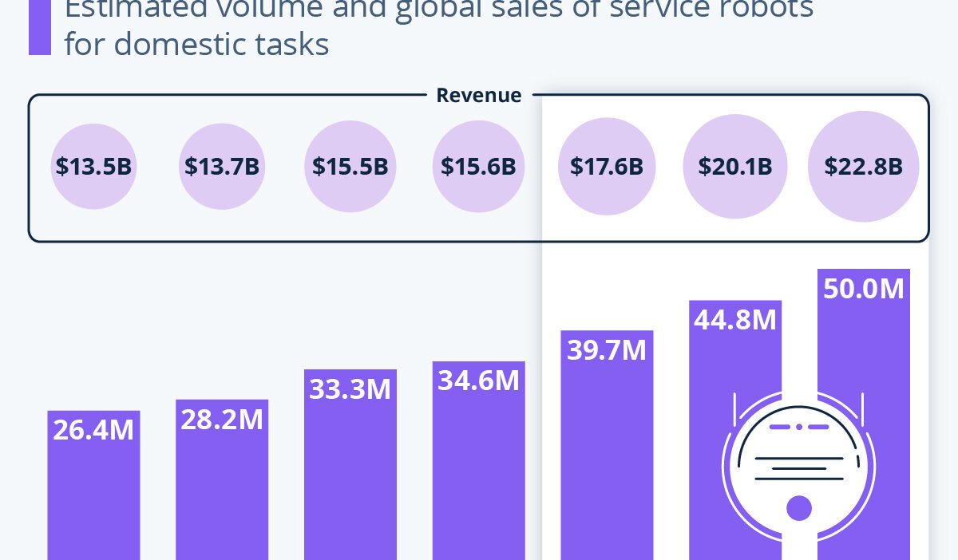The height and width of the screenshot is (560, 958).
Task: Select the 44.8M volume bar label
Action: (x=735, y=320)
